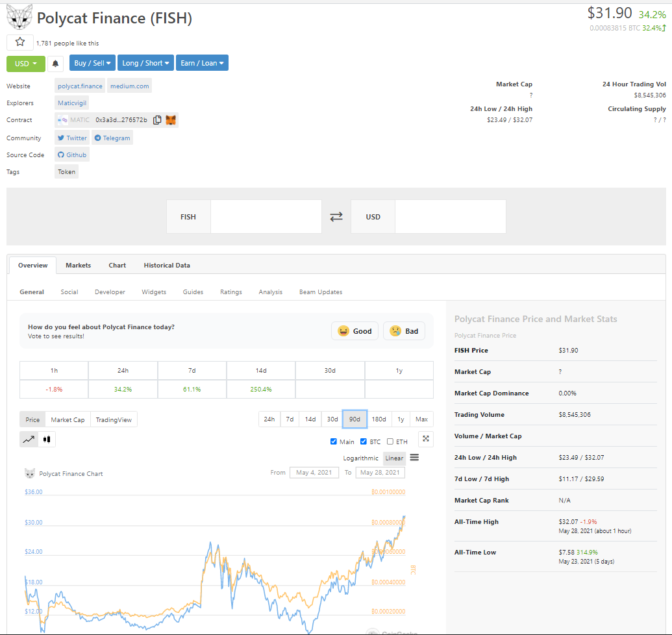This screenshot has height=635, width=672.
Task: Click the To date field May 28, 2021
Action: 380,472
